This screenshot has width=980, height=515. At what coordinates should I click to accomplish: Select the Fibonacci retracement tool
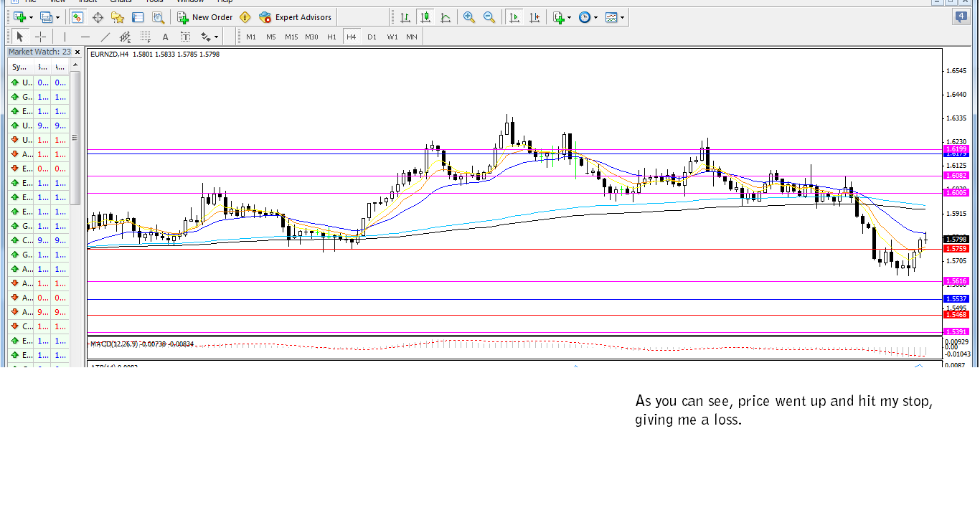click(x=146, y=37)
